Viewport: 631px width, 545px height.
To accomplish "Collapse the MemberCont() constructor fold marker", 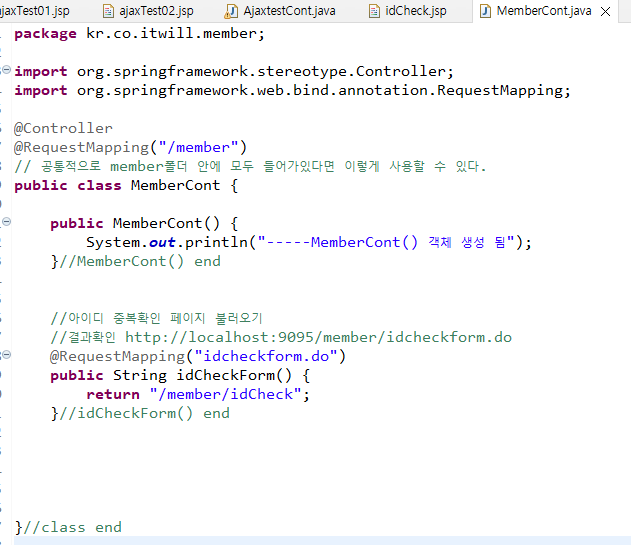I will coord(6,221).
